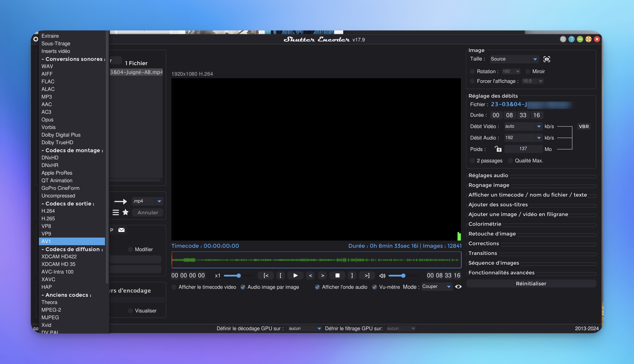Click the screenshot capture icon next to Taille
This screenshot has height=364, width=634.
pyautogui.click(x=547, y=59)
